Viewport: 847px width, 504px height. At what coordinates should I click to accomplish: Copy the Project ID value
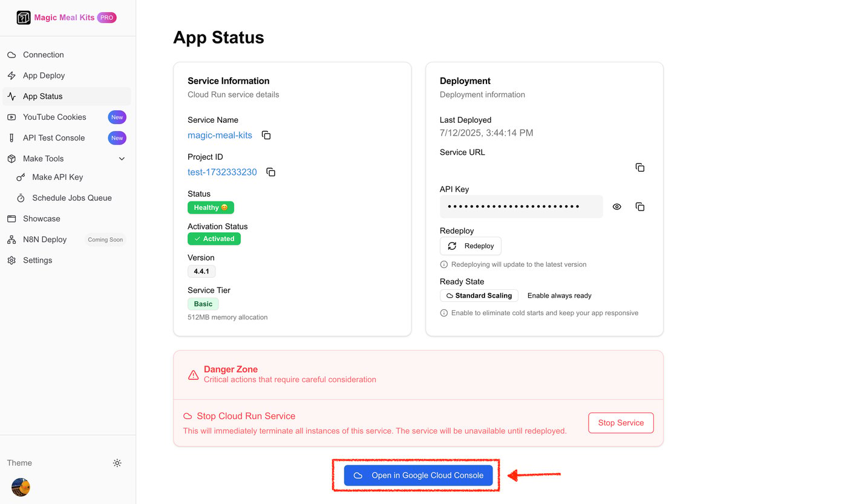(x=271, y=172)
